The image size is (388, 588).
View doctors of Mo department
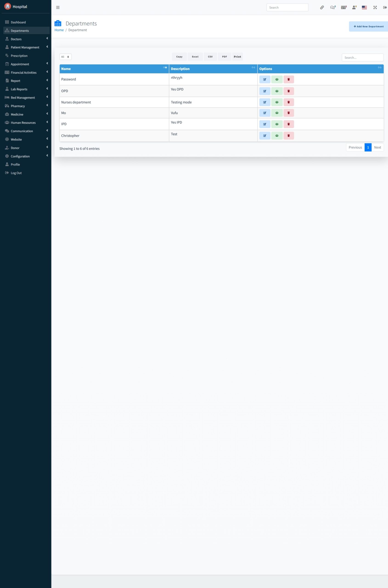pyautogui.click(x=277, y=113)
